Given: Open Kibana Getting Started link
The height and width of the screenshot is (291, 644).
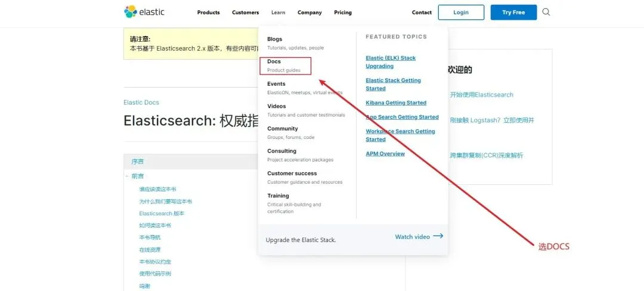Looking at the screenshot, I should click(x=396, y=103).
